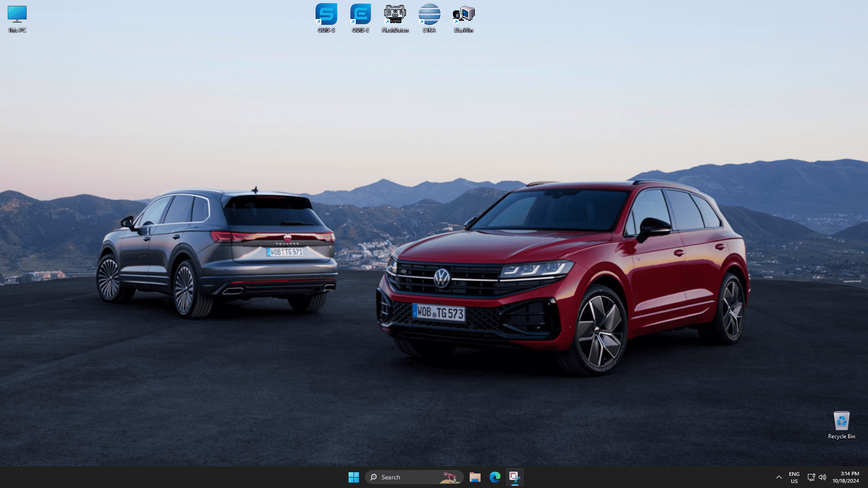Click Show desktop at taskbar's far right
Viewport: 868px width, 488px height.
867,477
